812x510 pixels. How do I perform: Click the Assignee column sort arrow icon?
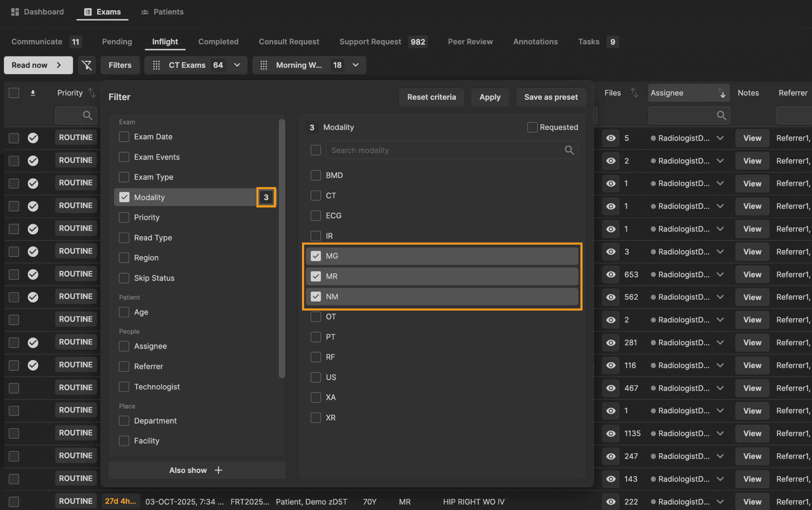click(722, 93)
